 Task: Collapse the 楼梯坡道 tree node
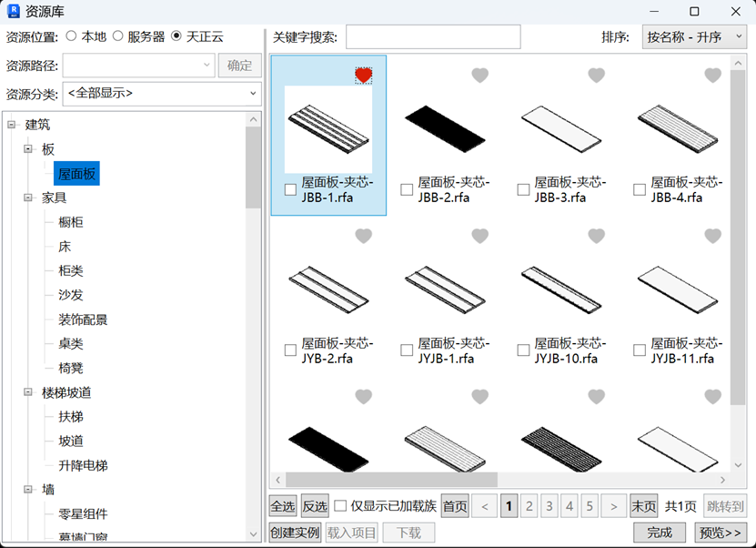pos(28,392)
